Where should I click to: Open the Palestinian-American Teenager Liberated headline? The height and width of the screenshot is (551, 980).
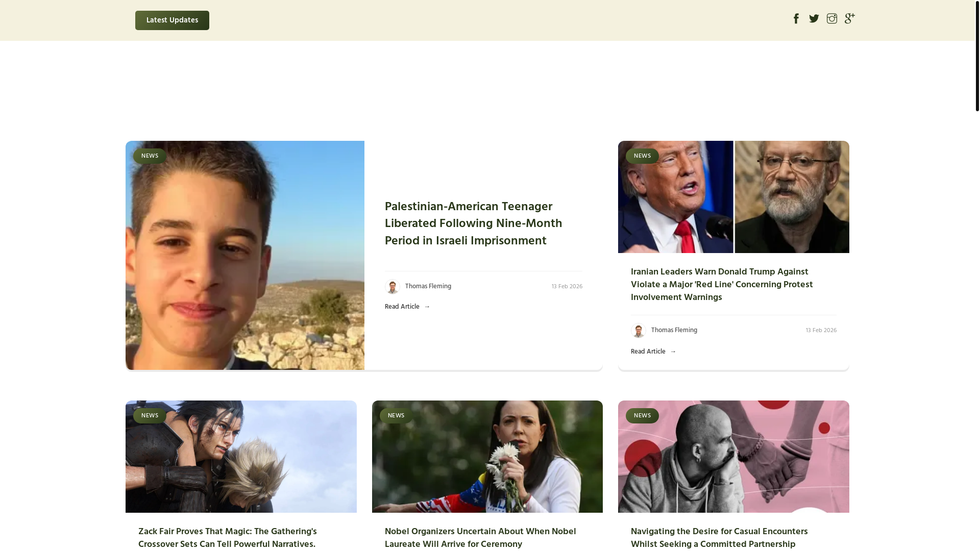pos(473,224)
